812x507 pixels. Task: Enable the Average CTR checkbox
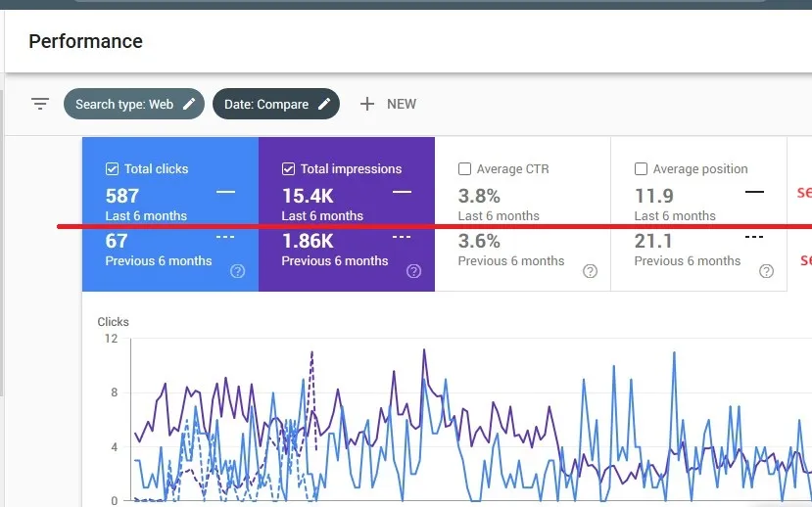click(464, 169)
